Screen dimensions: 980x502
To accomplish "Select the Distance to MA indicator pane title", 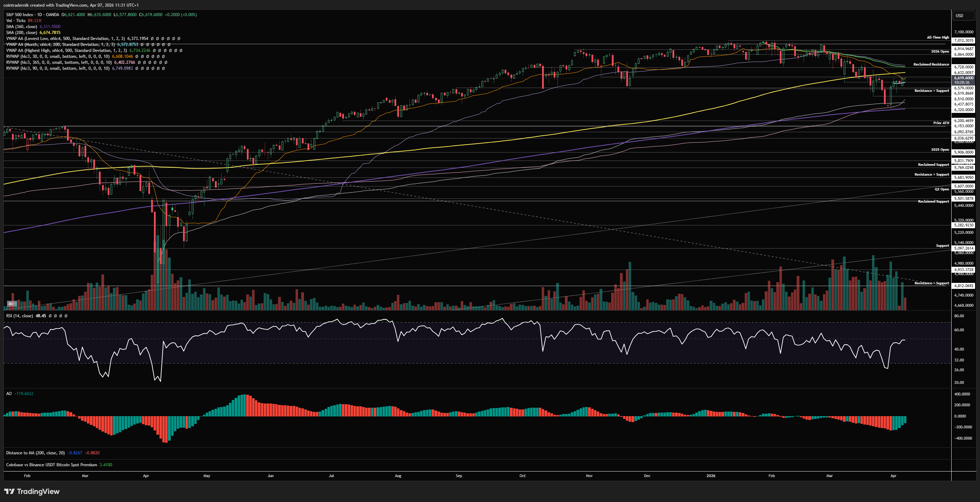I will [x=35, y=453].
